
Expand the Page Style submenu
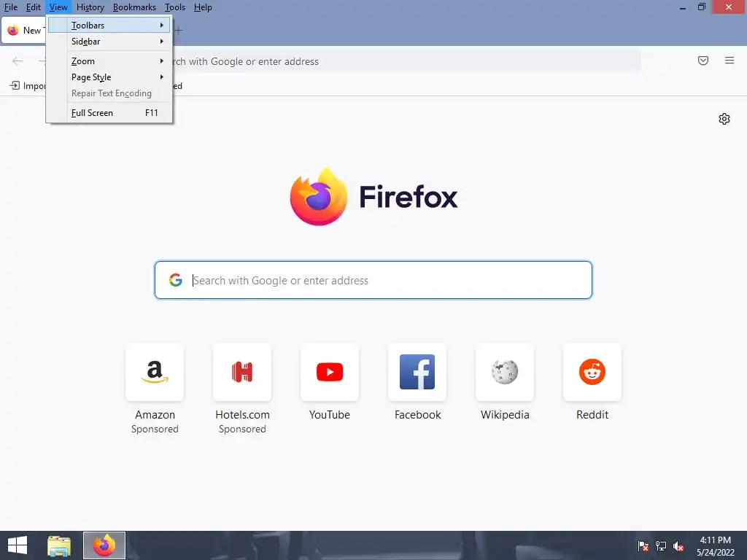pyautogui.click(x=109, y=77)
